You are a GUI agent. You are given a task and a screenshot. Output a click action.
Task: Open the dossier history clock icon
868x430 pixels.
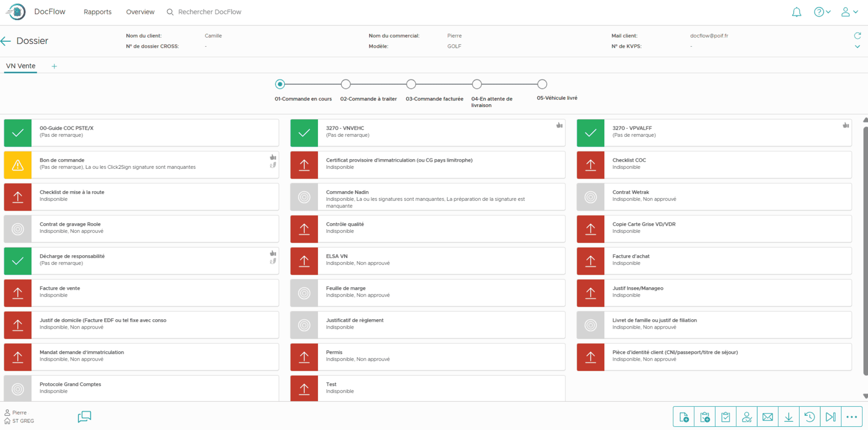pos(809,417)
